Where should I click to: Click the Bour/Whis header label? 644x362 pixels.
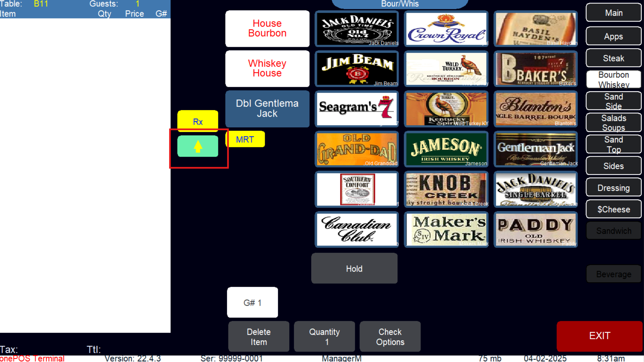click(400, 4)
